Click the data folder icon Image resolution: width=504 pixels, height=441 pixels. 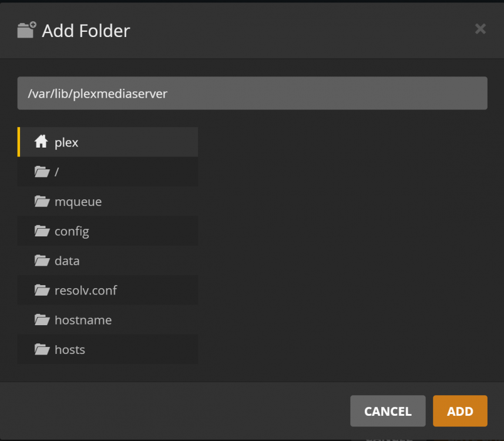point(42,260)
